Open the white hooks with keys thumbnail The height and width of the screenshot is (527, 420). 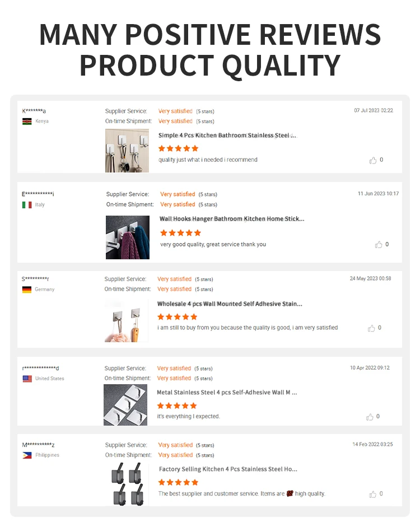coord(127,151)
